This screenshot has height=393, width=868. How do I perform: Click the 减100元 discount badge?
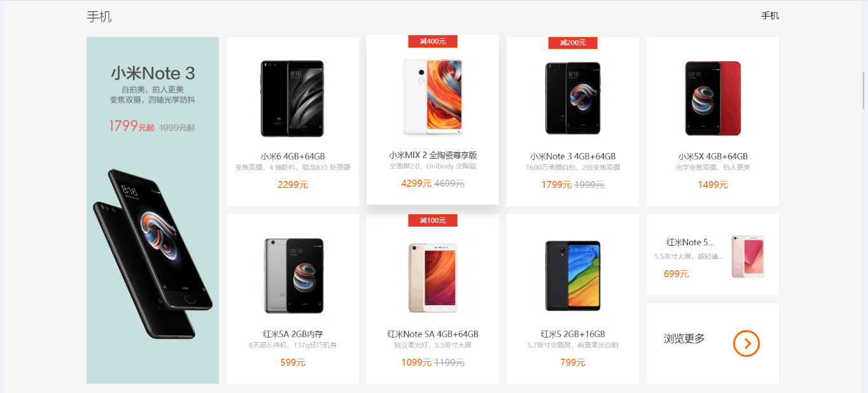[433, 220]
